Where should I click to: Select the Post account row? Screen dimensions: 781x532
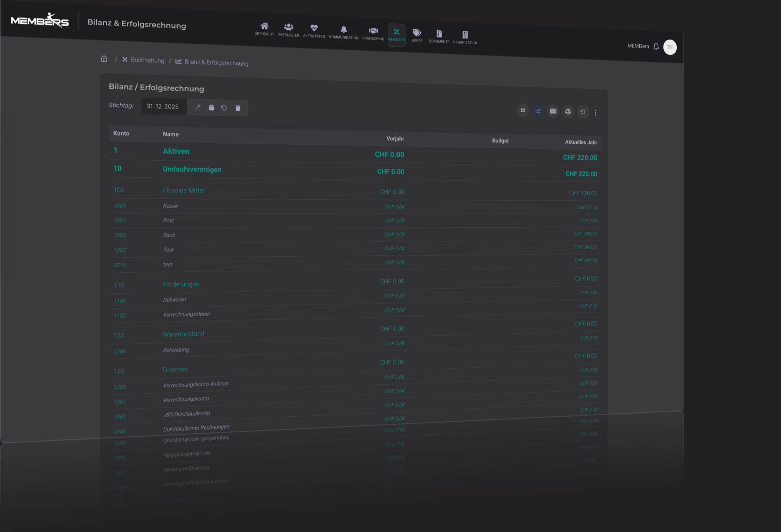[354, 220]
